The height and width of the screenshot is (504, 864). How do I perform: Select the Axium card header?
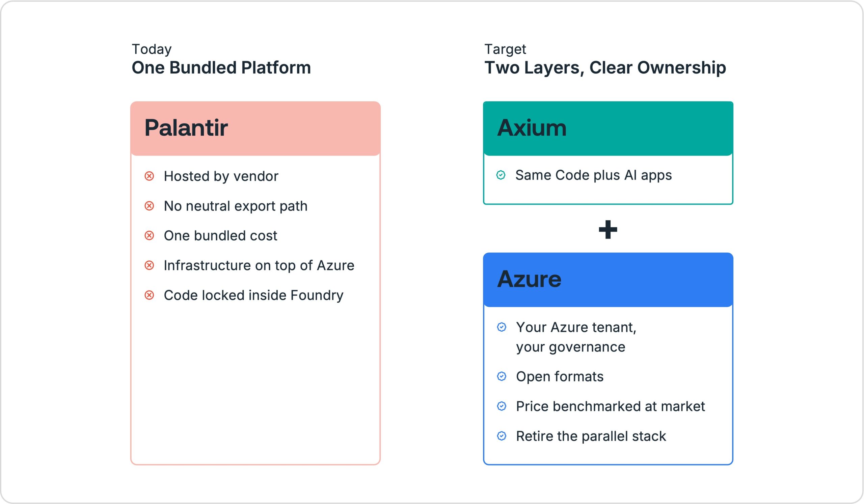coord(608,129)
